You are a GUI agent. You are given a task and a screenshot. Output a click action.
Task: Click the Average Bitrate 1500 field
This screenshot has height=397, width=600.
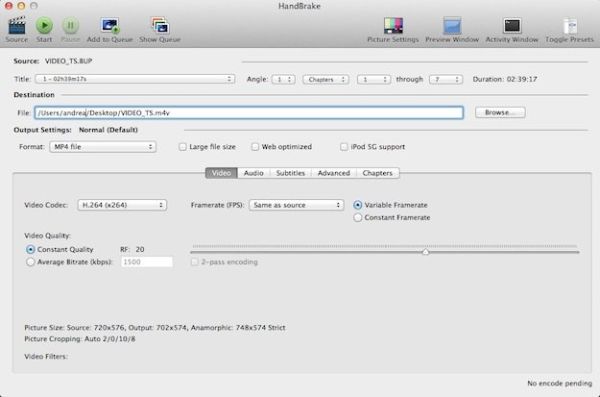(147, 262)
